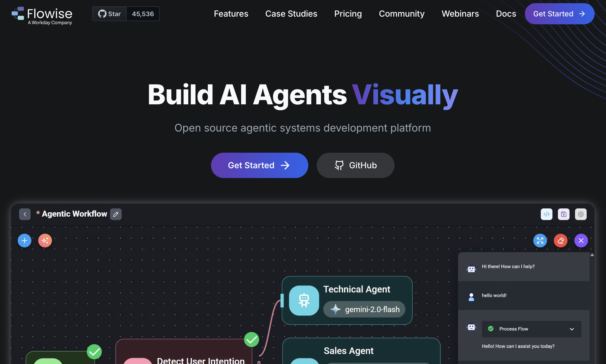
Task: Close the chat panel purple X
Action: pyautogui.click(x=581, y=241)
